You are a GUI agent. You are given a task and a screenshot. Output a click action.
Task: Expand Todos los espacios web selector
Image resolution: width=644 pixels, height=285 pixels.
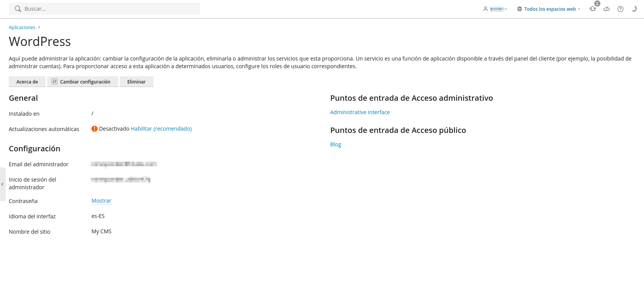(549, 9)
